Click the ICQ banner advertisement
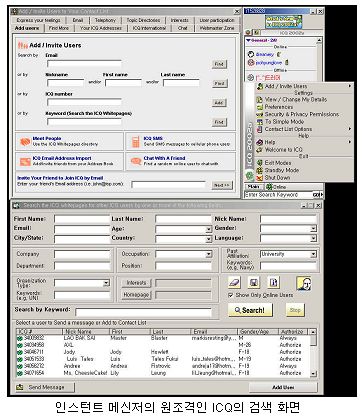 click(x=284, y=22)
